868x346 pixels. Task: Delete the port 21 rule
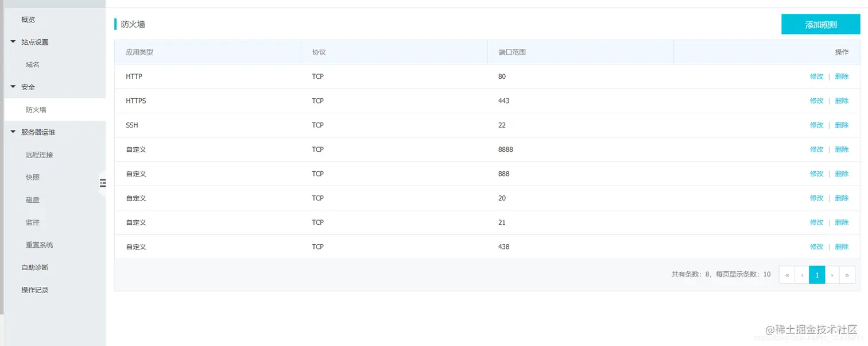(842, 222)
